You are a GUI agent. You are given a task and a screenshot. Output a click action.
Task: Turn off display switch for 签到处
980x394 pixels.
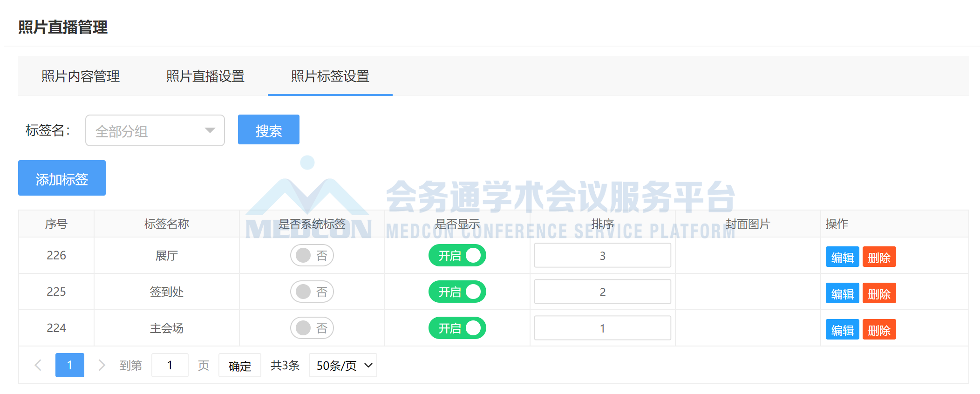coord(457,292)
